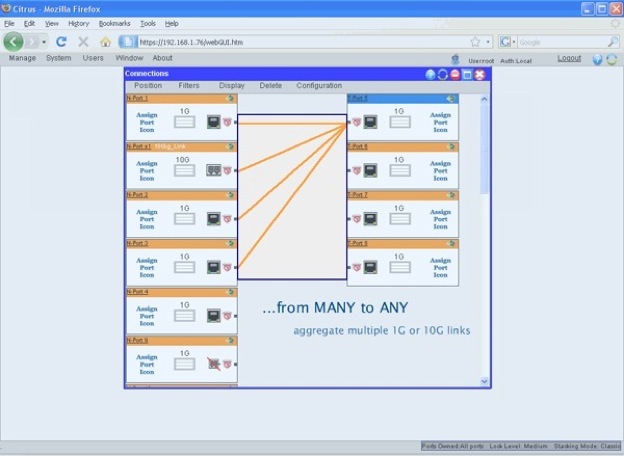Open the Display menu
The height and width of the screenshot is (456, 624).
point(232,86)
